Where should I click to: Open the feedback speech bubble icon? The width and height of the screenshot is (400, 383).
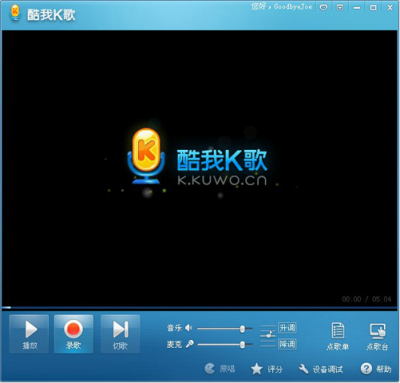323,7
